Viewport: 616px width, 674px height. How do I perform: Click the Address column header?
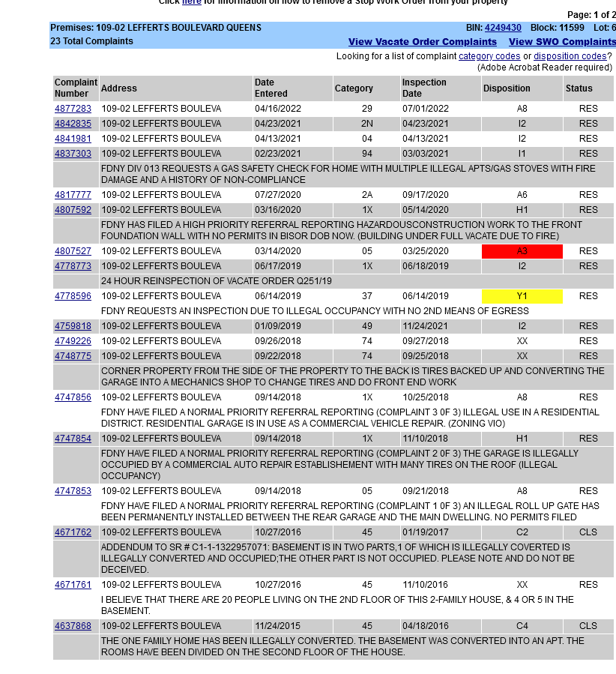(175, 88)
